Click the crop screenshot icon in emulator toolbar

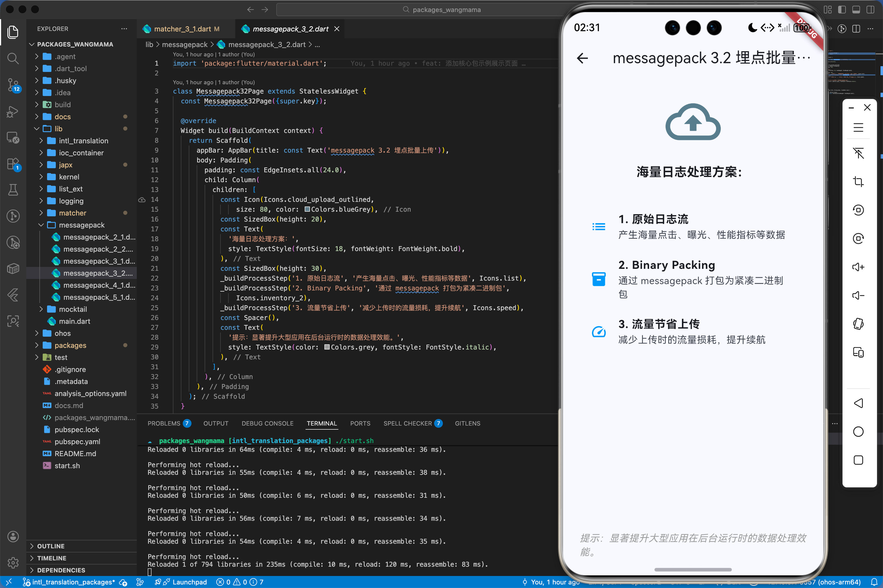point(858,182)
